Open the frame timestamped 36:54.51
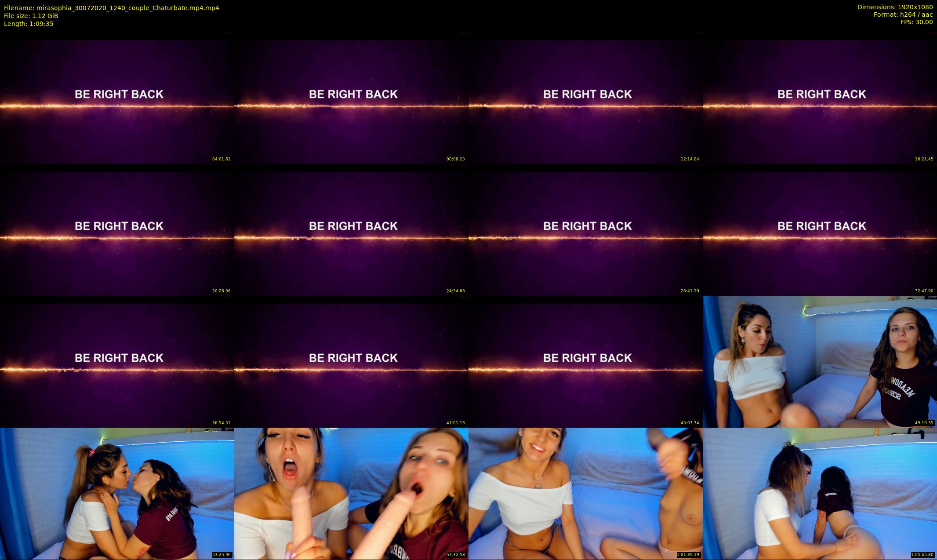 click(x=117, y=362)
